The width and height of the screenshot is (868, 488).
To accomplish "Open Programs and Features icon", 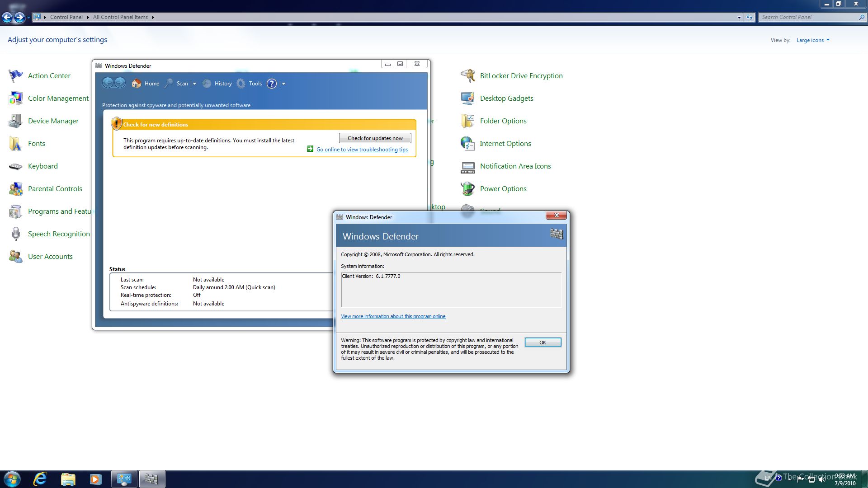I will pyautogui.click(x=16, y=211).
